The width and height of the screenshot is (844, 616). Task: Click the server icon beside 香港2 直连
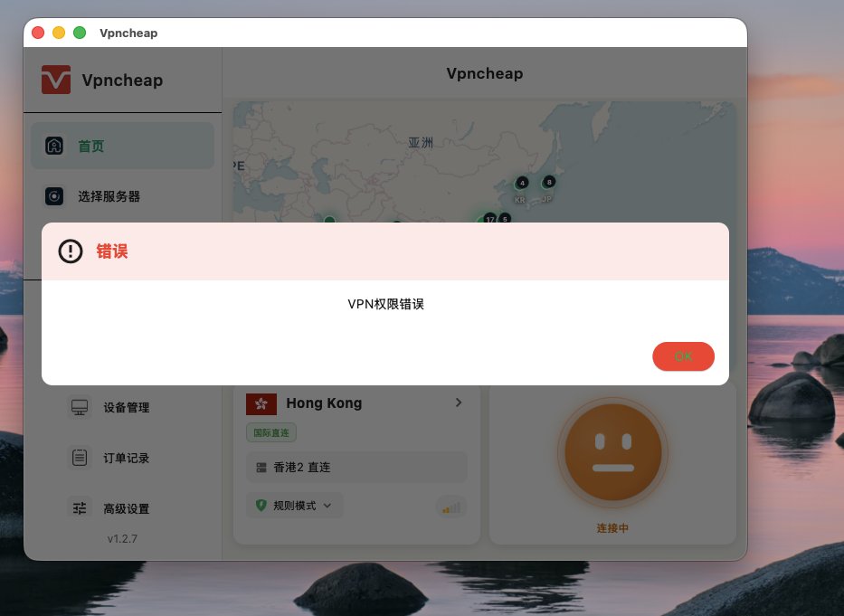pyautogui.click(x=261, y=468)
